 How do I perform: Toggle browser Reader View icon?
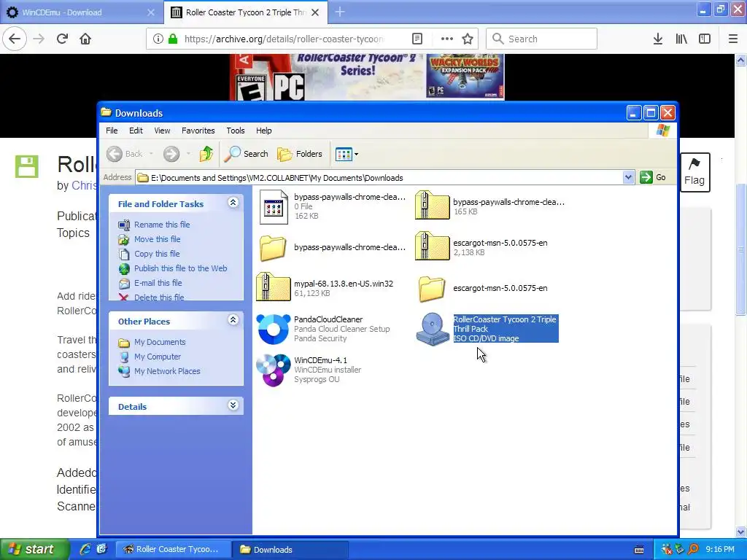417,39
